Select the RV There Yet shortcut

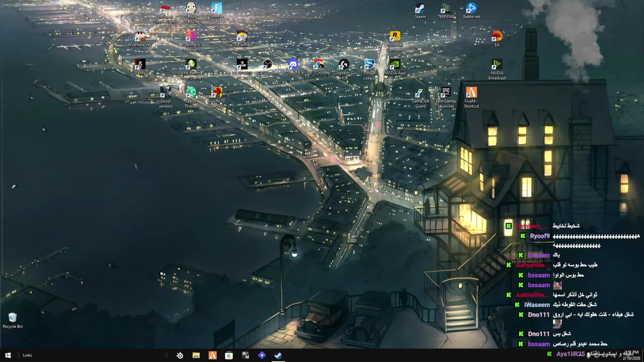coord(140,39)
